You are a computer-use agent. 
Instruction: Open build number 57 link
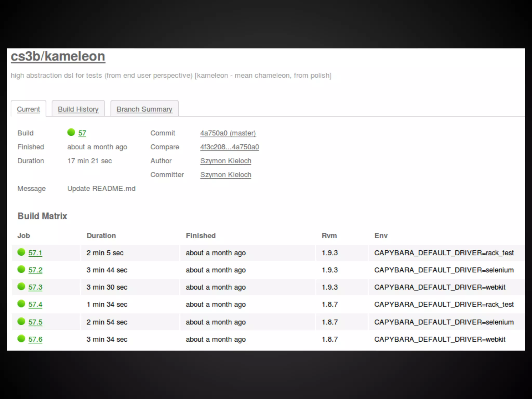(82, 133)
